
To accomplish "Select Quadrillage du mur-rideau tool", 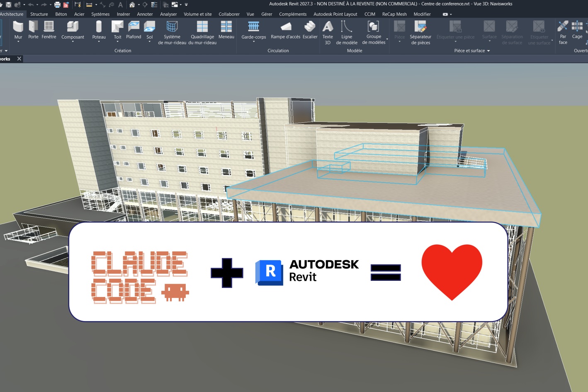I will coord(202,33).
